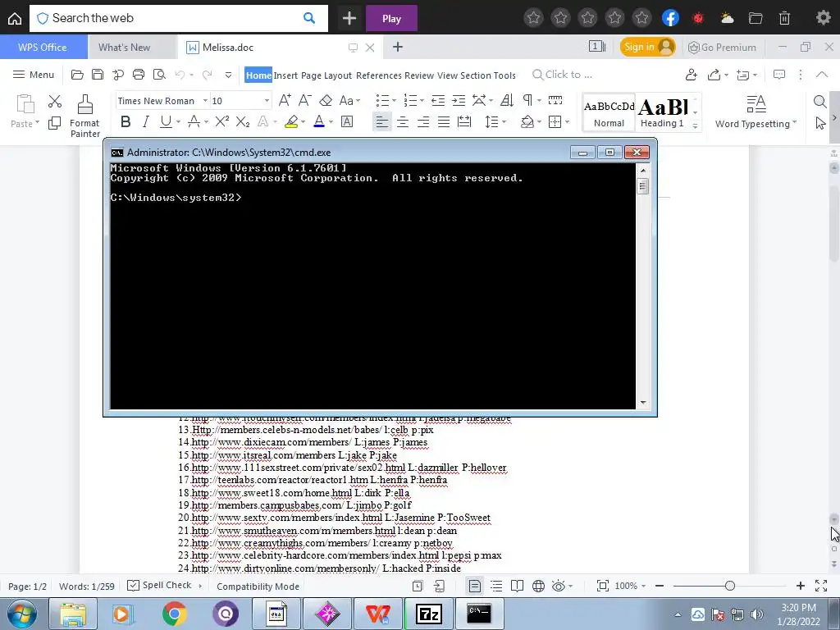Click the Find magnifier icon in the ribbon

pos(819,101)
